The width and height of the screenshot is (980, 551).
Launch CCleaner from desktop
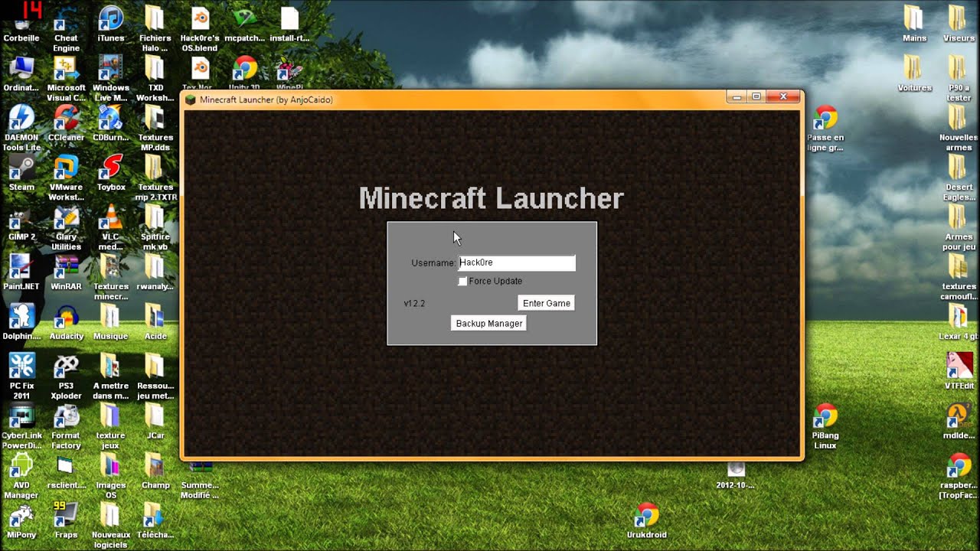(66, 122)
